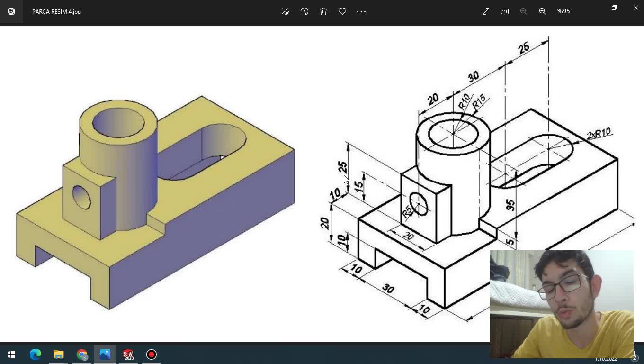Open the Photos app icon at top-left

pos(11,11)
